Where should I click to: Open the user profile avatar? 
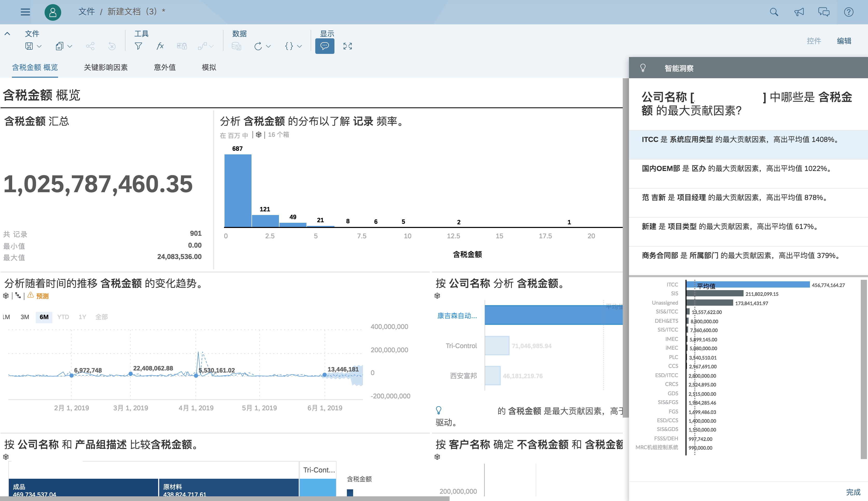click(x=53, y=12)
